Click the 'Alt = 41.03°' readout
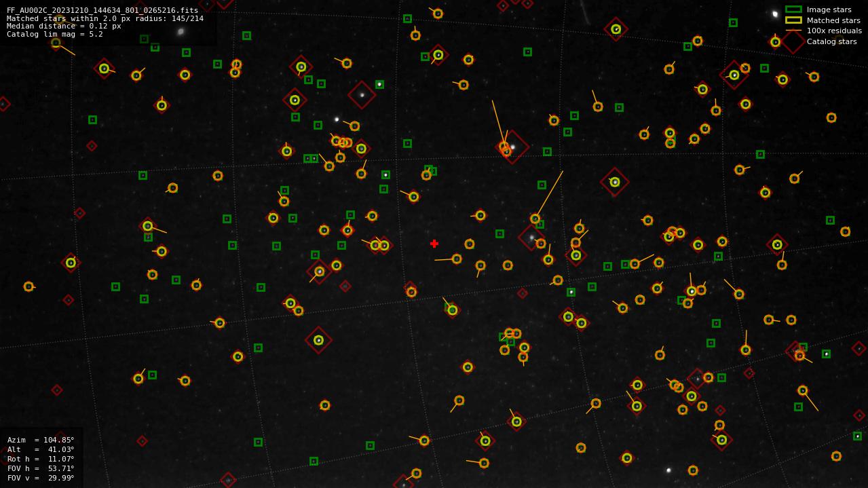 point(41,449)
